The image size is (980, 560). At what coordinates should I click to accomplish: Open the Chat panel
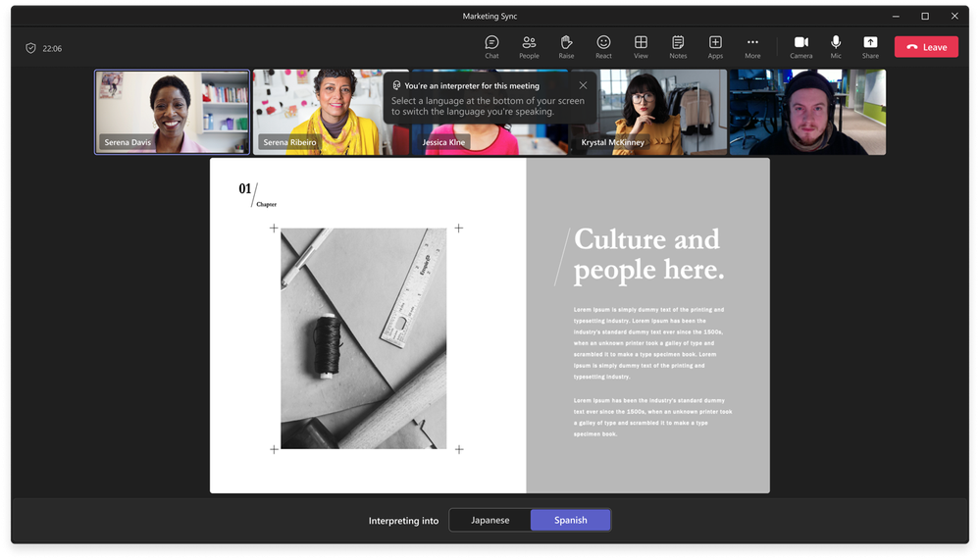[491, 46]
